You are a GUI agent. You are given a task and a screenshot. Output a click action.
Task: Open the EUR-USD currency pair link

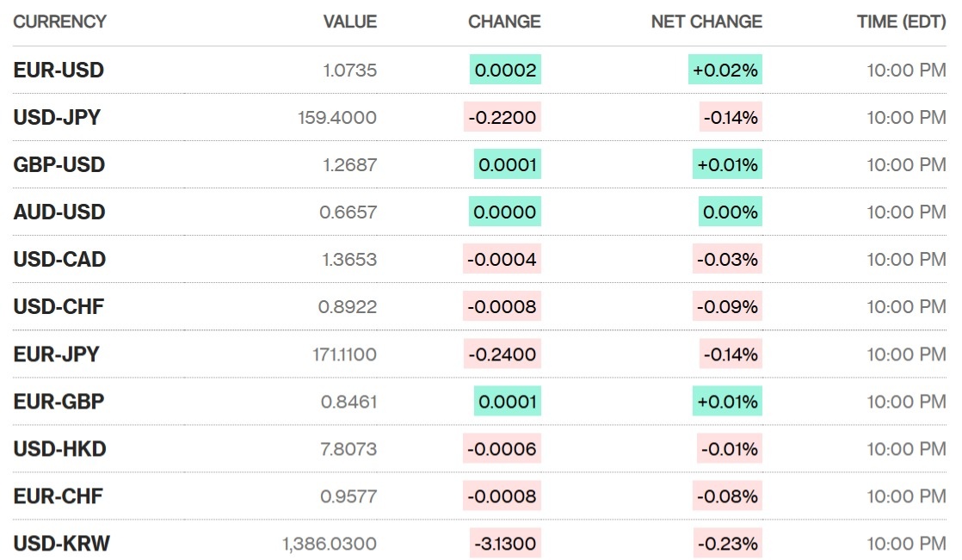coord(59,71)
